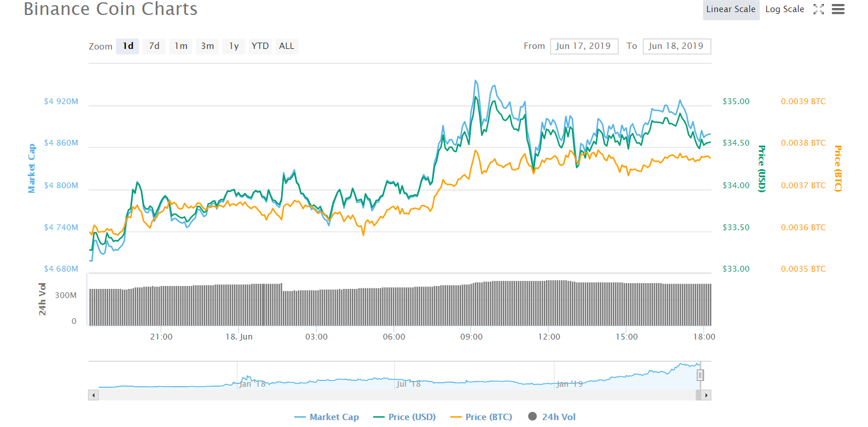Set zoom to 1y
Image resolution: width=868 pixels, height=427 pixels.
[233, 46]
